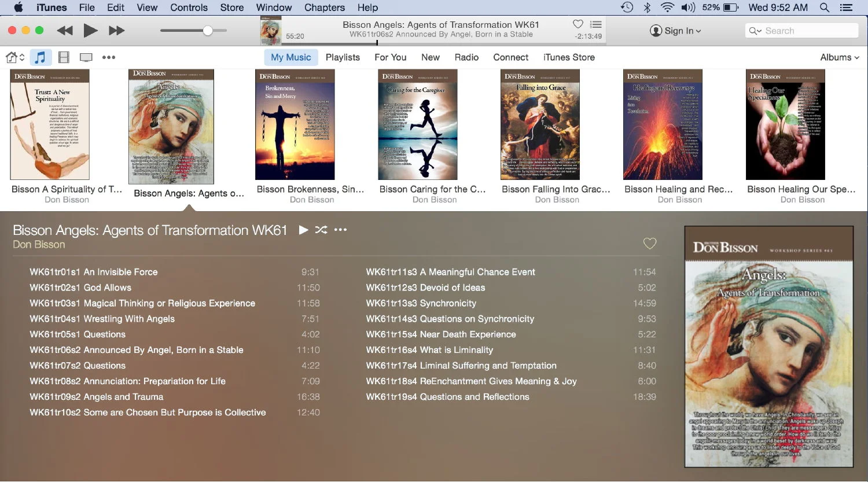Viewport: 868px width, 482px height.
Task: Switch to the TV Shows library icon
Action: point(86,57)
